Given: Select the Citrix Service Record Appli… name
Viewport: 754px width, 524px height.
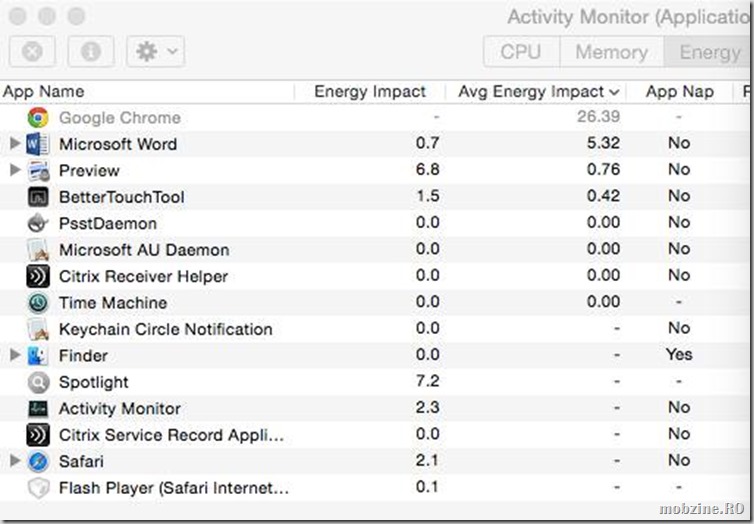Looking at the screenshot, I should (x=171, y=435).
